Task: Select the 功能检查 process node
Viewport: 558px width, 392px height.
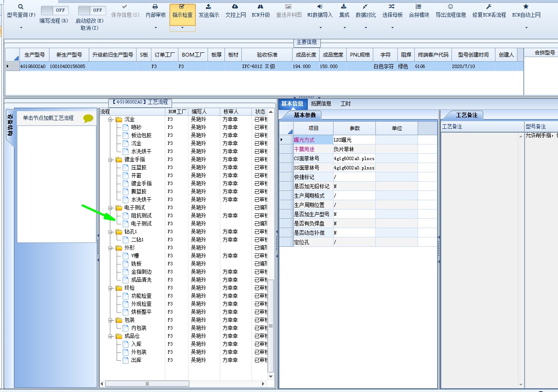Action: (x=141, y=296)
